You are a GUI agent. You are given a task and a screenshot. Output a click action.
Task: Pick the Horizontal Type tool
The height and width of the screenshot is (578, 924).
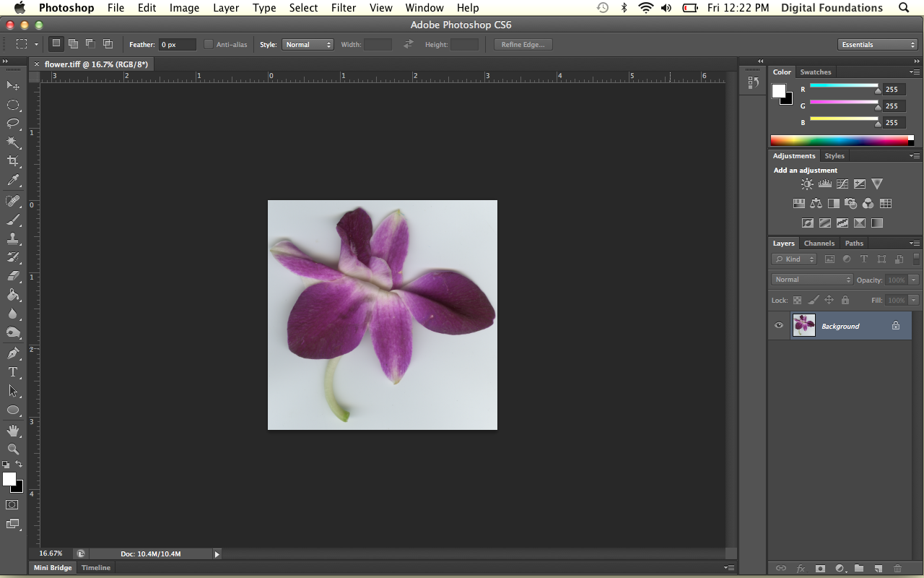tap(13, 372)
